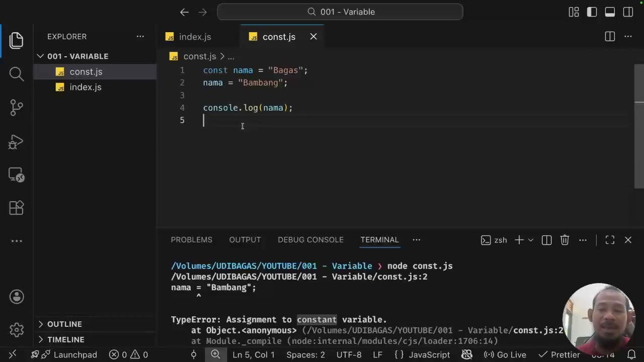
Task: Open the launch profile dropdown arrow
Action: coord(531,240)
